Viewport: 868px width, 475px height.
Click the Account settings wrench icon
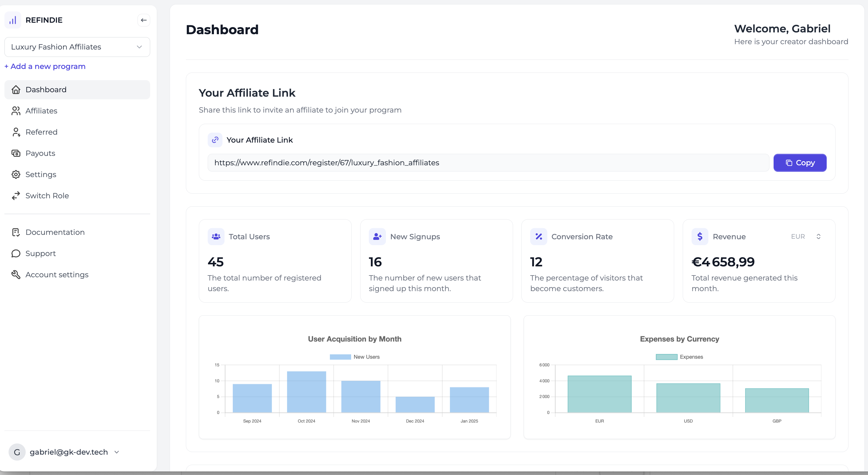(16, 275)
